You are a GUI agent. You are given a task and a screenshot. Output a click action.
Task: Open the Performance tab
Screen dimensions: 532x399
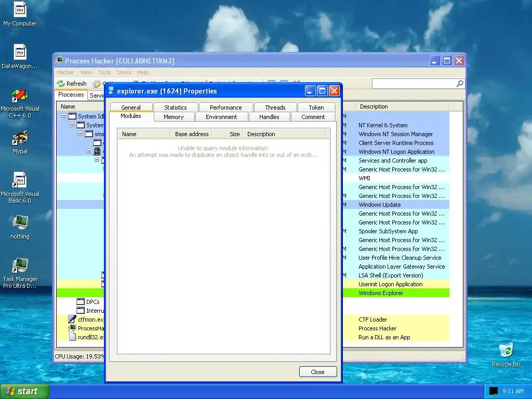225,107
